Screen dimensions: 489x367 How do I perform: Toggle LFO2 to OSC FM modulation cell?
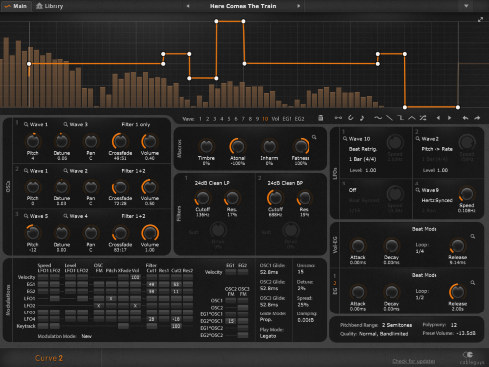tap(99, 305)
